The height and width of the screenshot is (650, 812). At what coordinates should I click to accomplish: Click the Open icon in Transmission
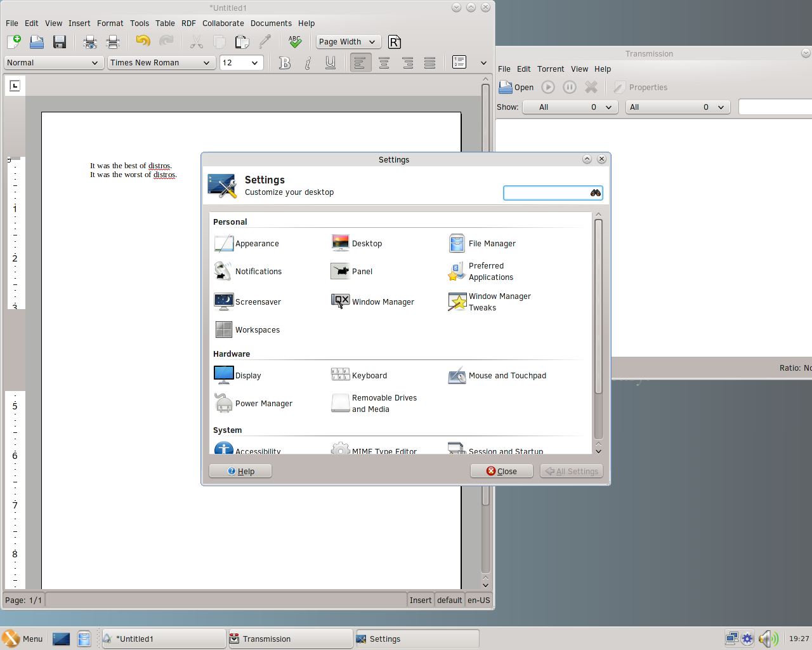tap(516, 87)
